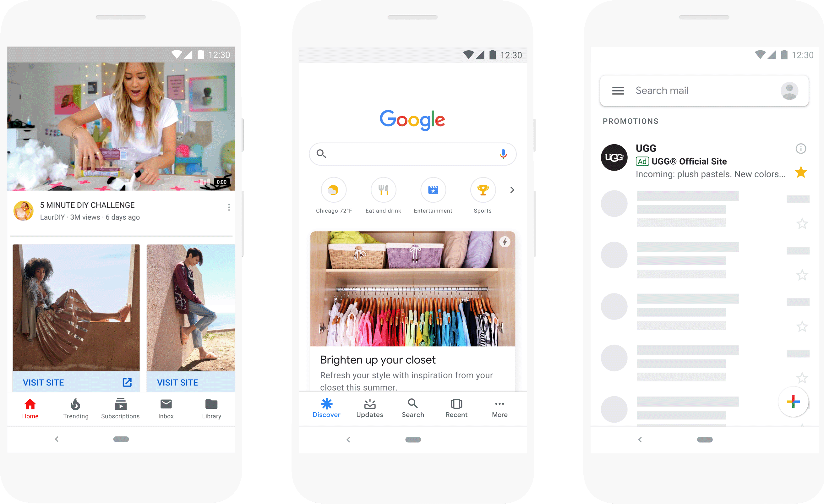Click VISIT SITE on right fashion image

[179, 382]
